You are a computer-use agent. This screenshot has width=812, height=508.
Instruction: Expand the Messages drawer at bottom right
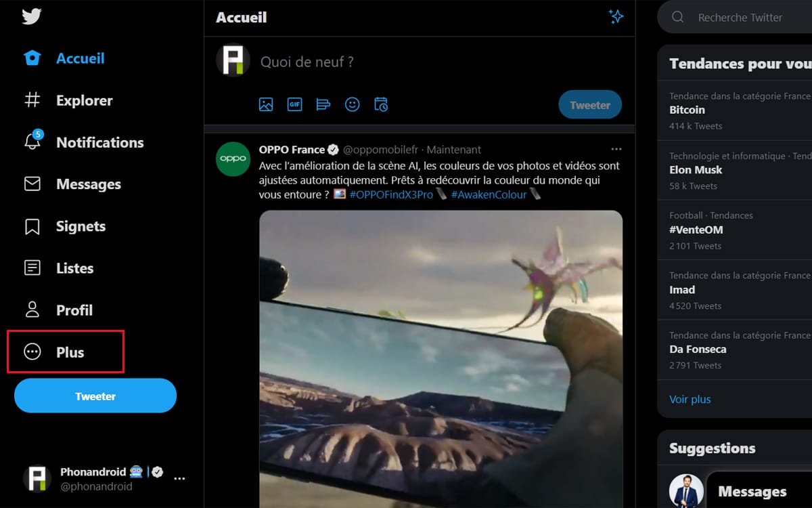click(753, 491)
